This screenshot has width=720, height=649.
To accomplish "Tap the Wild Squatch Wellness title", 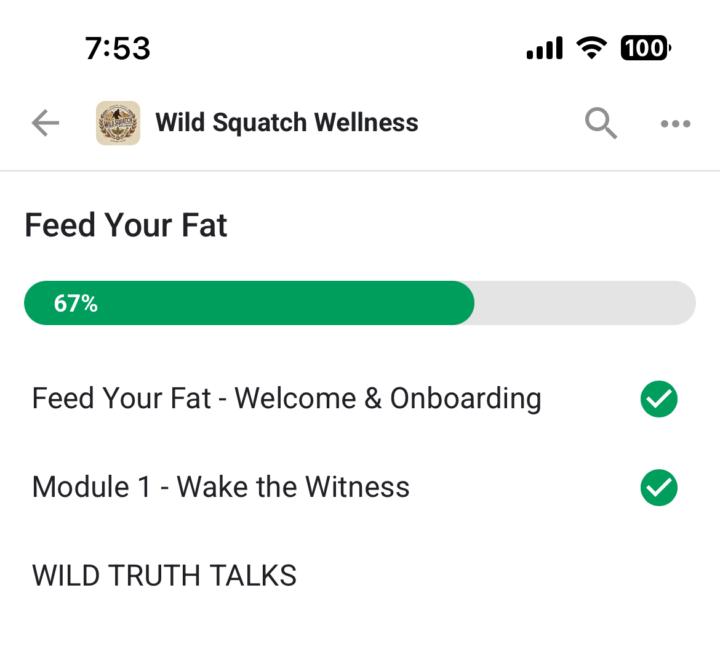I will (x=286, y=123).
